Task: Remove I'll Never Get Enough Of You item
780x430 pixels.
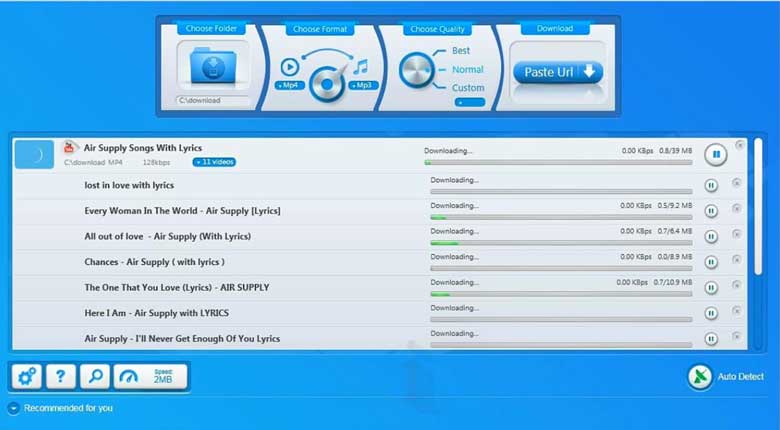Action: point(737,336)
